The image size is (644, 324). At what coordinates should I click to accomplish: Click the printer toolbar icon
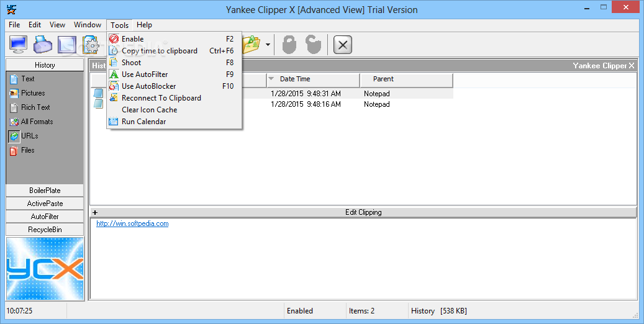click(x=43, y=44)
